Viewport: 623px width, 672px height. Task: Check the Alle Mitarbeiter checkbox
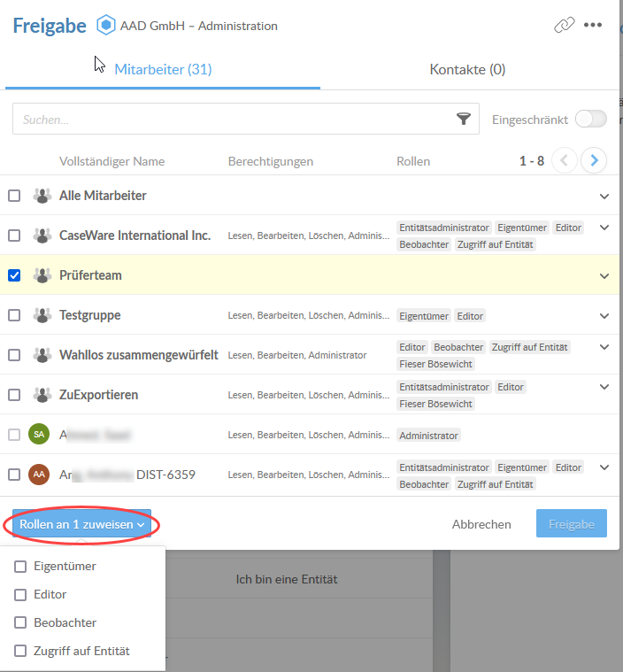click(14, 196)
